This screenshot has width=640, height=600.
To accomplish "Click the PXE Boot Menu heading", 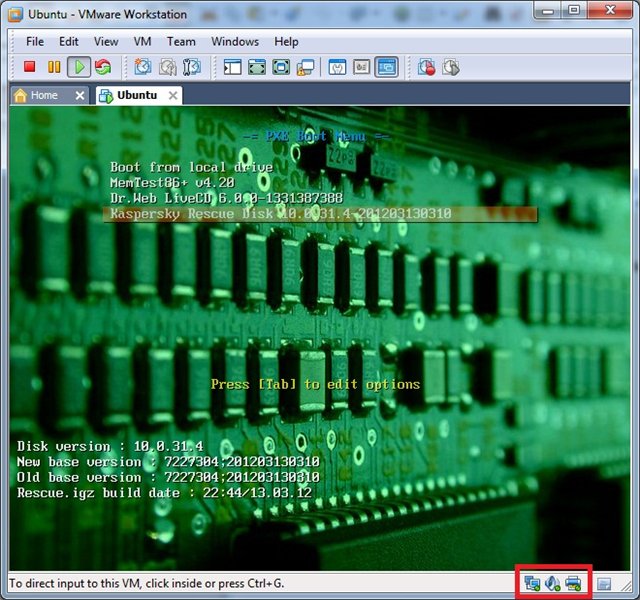I will (x=316, y=136).
